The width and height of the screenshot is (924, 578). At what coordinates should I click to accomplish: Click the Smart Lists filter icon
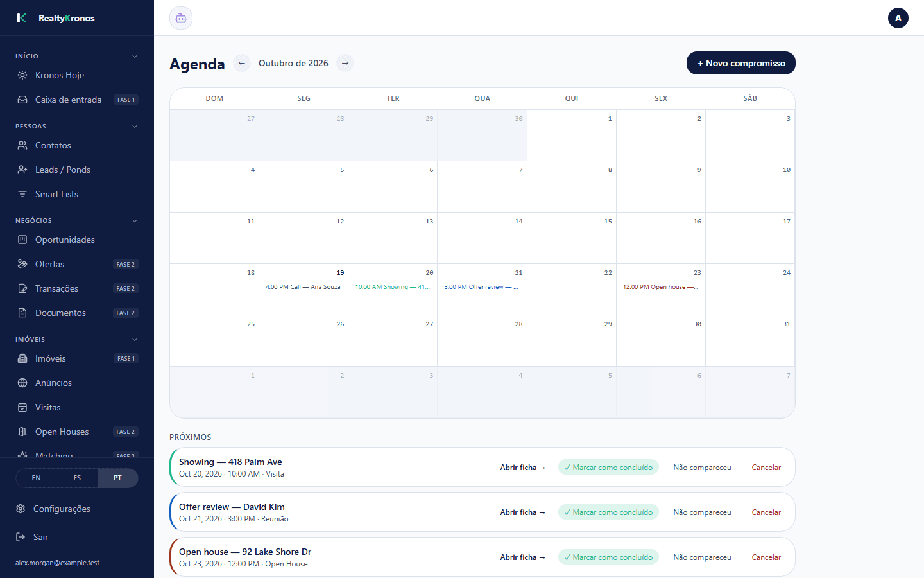(x=22, y=194)
